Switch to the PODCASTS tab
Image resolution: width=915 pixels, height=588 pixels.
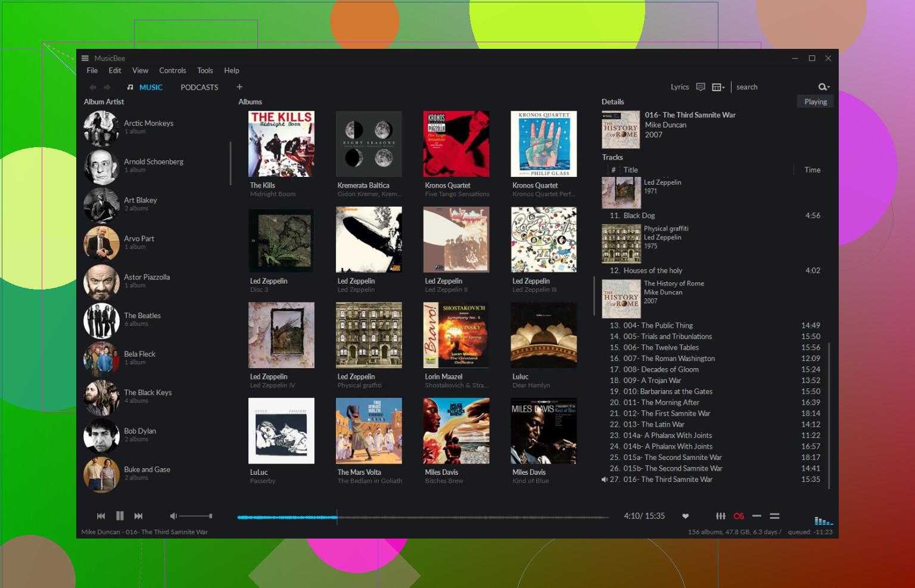pyautogui.click(x=199, y=87)
